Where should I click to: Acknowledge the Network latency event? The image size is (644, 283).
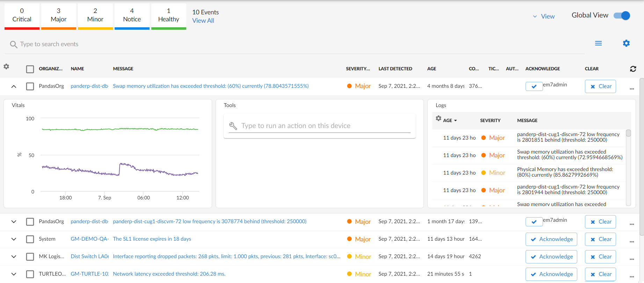click(551, 274)
